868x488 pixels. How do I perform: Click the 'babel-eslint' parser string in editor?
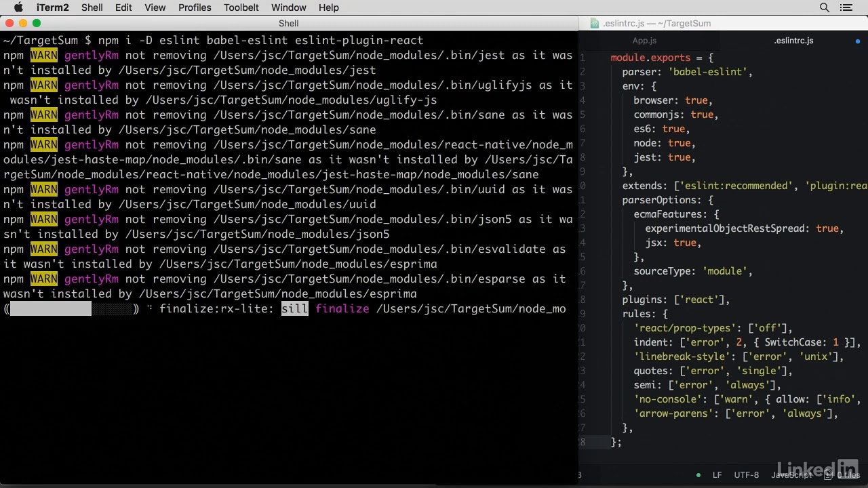[707, 72]
